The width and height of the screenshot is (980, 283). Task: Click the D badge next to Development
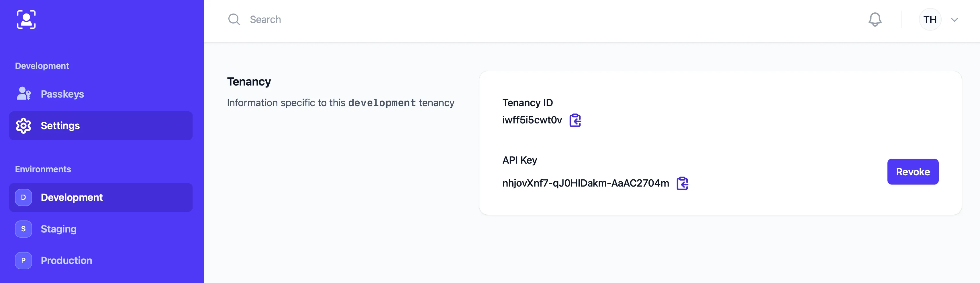(23, 197)
